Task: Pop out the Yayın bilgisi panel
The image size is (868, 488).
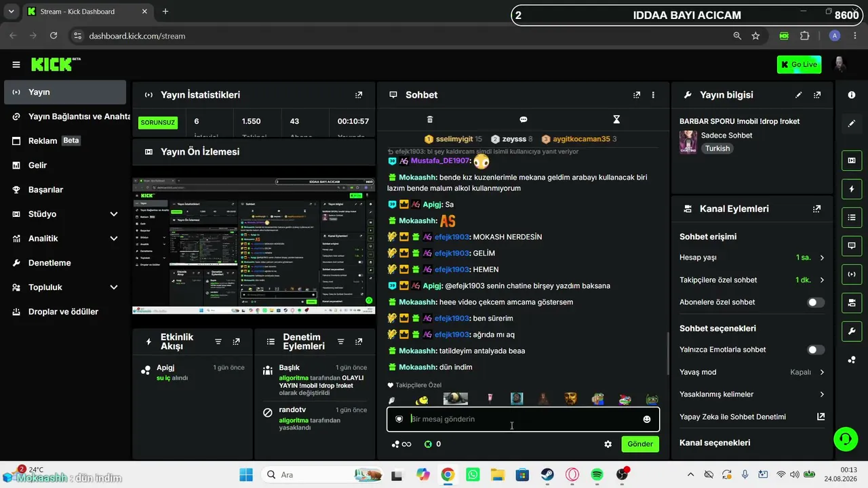Action: (x=817, y=95)
